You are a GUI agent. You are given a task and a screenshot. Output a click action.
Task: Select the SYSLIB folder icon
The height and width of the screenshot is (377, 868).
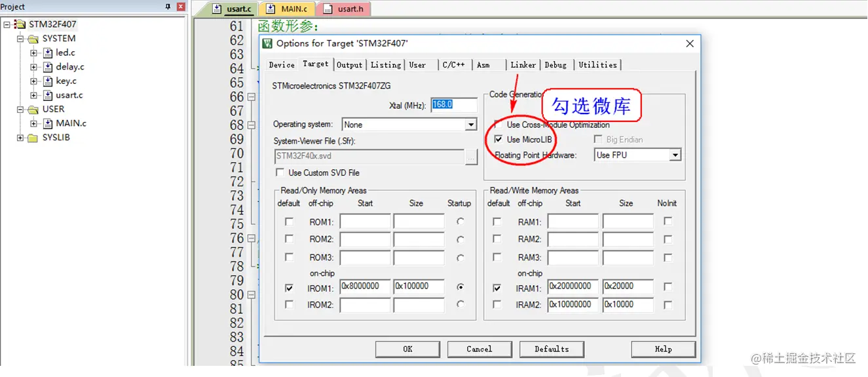pos(33,138)
